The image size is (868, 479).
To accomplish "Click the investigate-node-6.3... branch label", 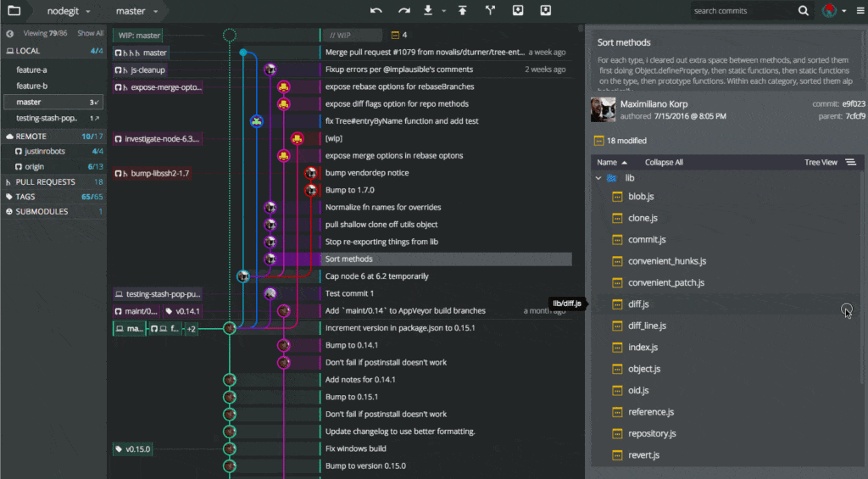I will (157, 139).
